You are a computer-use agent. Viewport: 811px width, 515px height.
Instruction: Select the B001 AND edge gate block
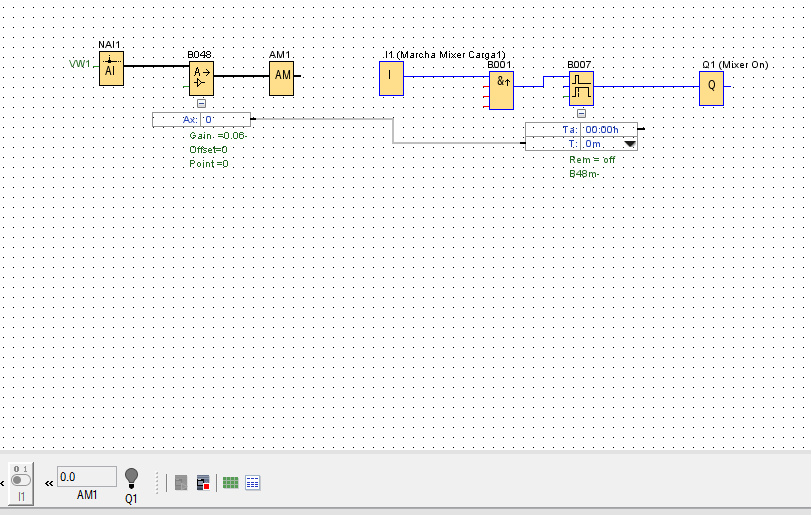[502, 90]
